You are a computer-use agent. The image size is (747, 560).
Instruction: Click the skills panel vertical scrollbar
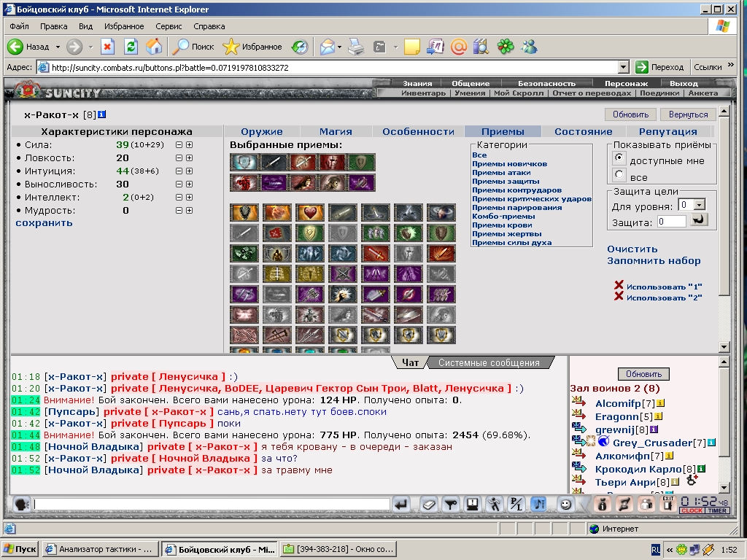[x=724, y=228]
